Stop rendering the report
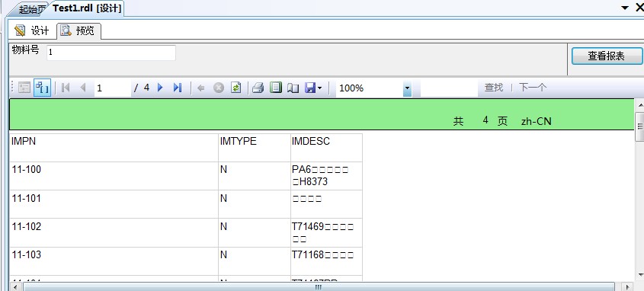 click(219, 88)
